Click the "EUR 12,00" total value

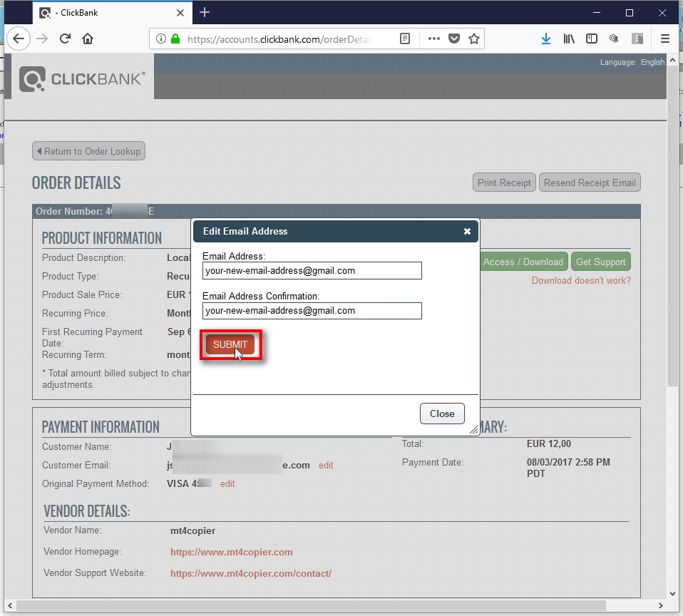(549, 443)
